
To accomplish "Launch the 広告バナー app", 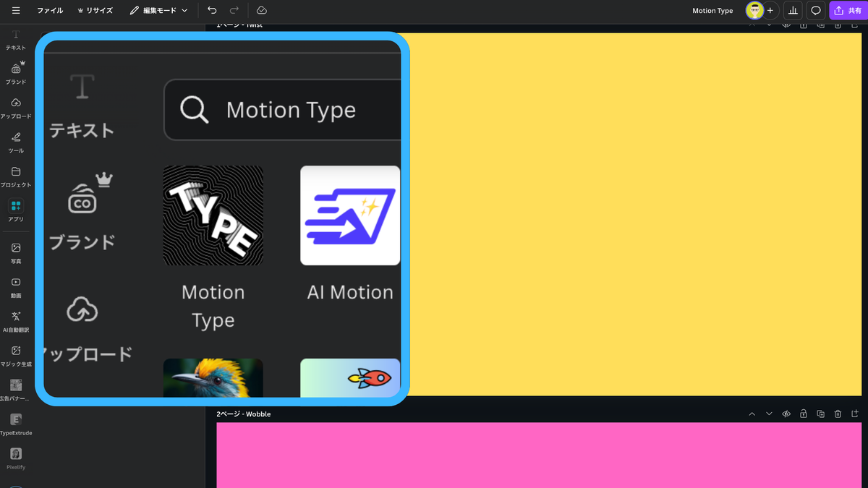I will (x=16, y=390).
